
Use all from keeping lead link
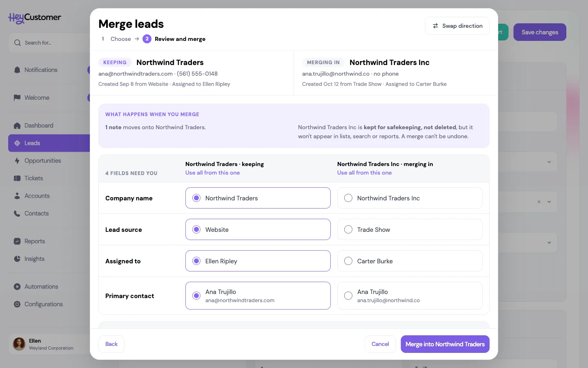tap(212, 173)
